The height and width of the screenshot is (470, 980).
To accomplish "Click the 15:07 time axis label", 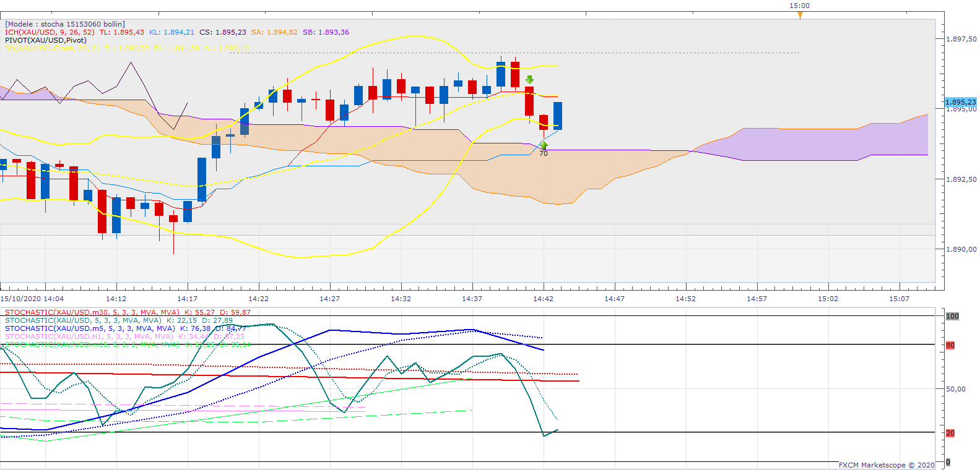I will point(899,299).
